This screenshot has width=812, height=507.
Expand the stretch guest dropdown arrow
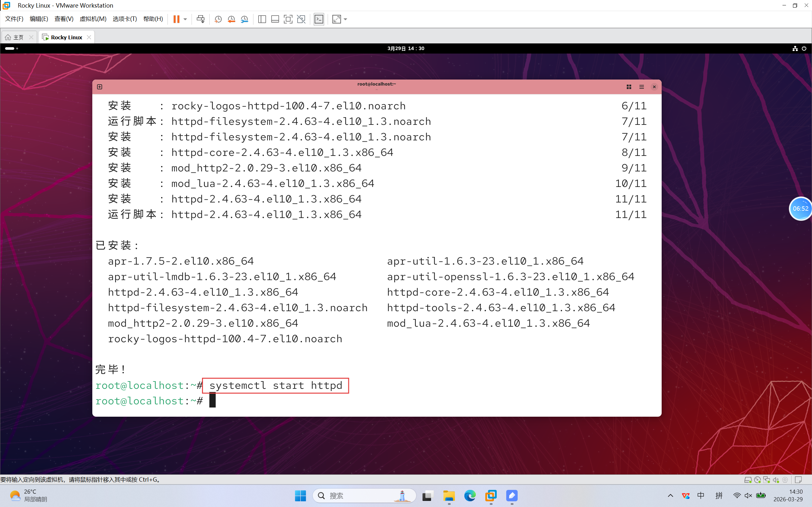[x=346, y=19]
